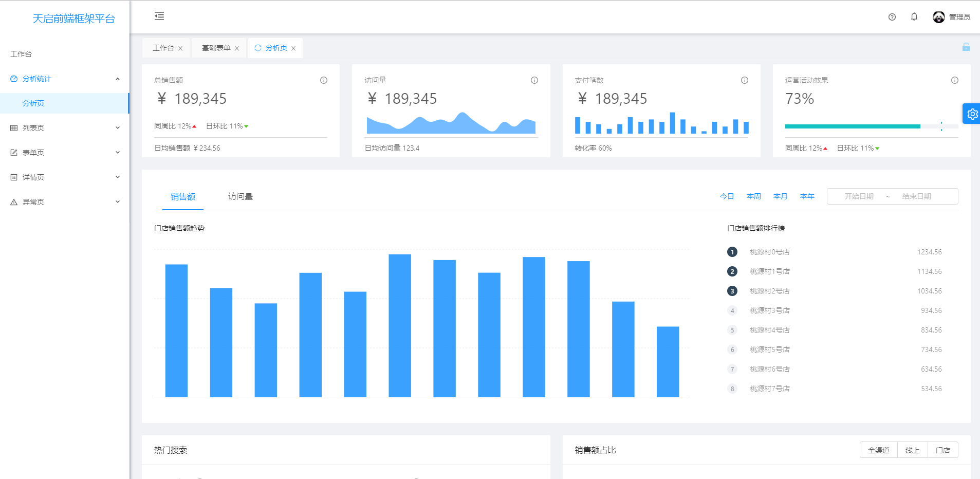
Task: Select 门店 in sales share toggle
Action: 942,450
